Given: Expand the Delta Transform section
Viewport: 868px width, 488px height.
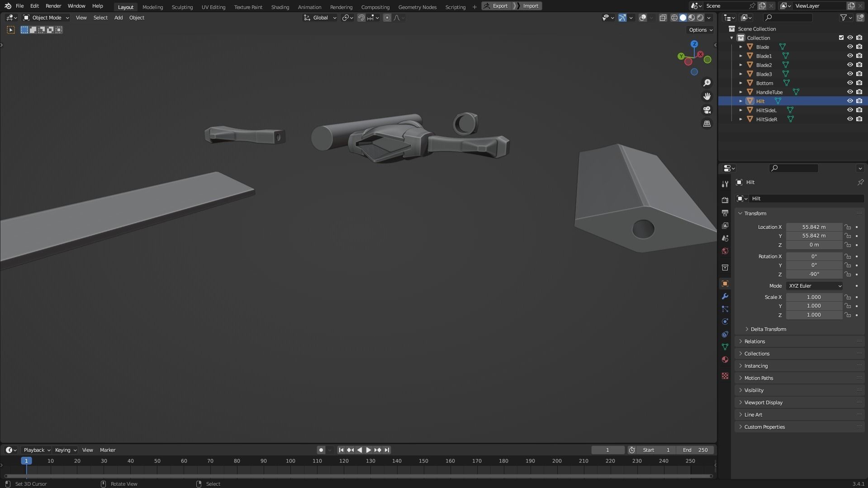Looking at the screenshot, I should [768, 329].
